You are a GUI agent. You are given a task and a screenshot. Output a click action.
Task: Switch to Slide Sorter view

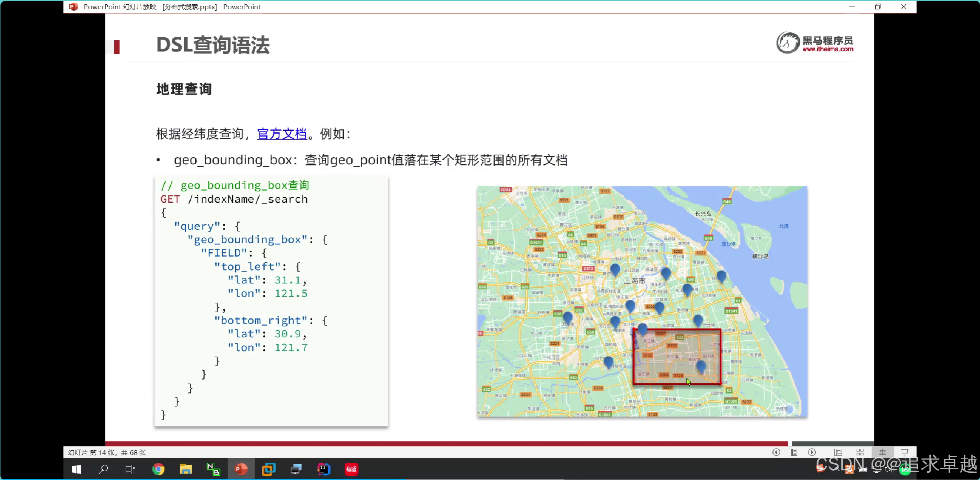point(860,452)
